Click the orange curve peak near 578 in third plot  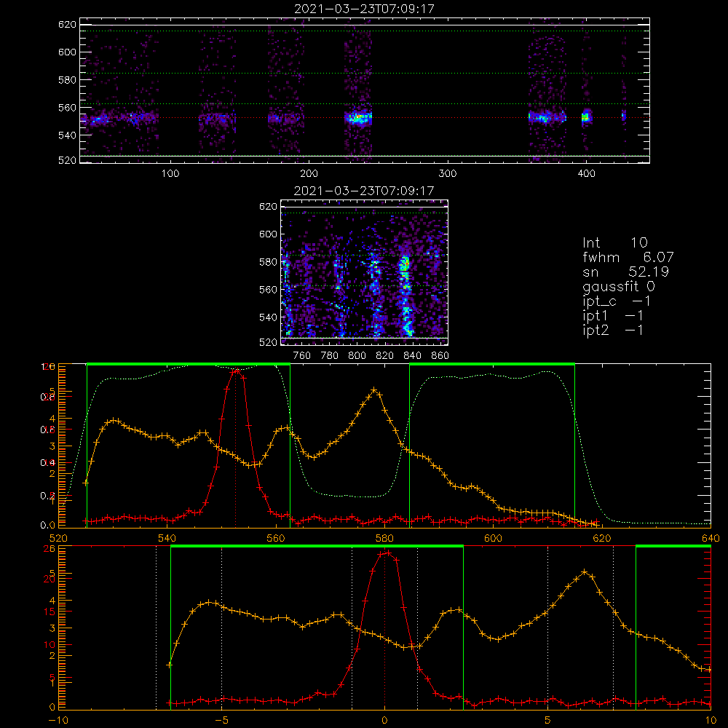pyautogui.click(x=374, y=389)
